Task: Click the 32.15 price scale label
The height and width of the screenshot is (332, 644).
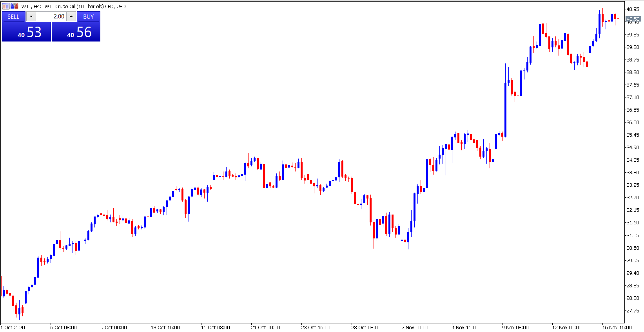Action: (x=633, y=210)
